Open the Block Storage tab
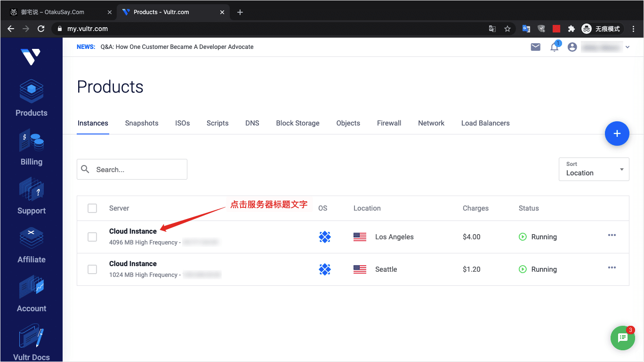The image size is (644, 362). pos(298,123)
